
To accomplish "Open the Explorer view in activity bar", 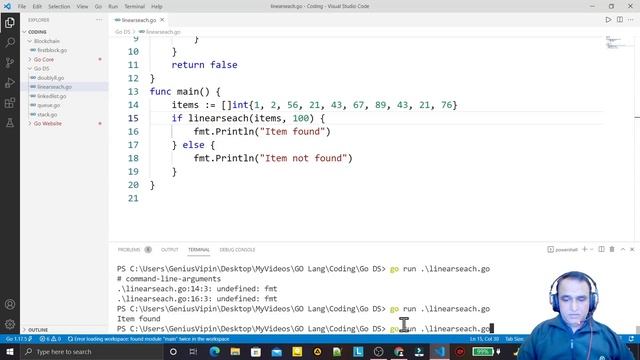I will coord(10,22).
